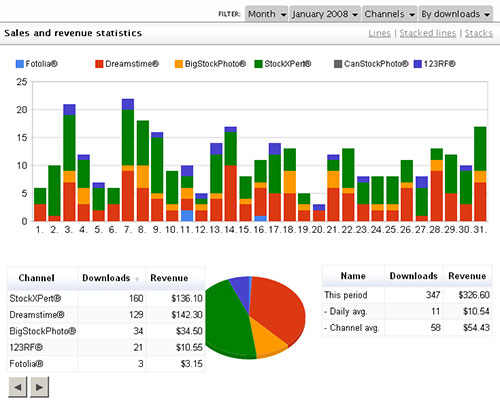Click Fotolia revenue $3.15
Image resolution: width=500 pixels, height=403 pixels.
pyautogui.click(x=191, y=364)
